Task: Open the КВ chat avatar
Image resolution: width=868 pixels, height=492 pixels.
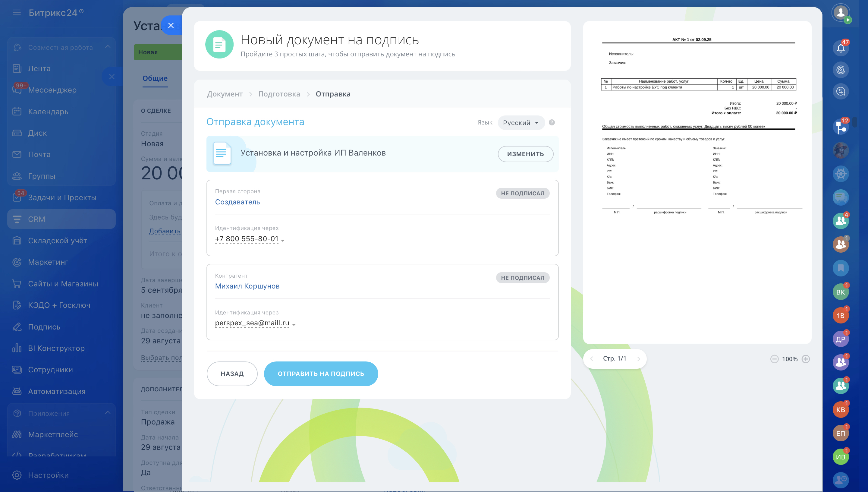Action: pyautogui.click(x=841, y=410)
